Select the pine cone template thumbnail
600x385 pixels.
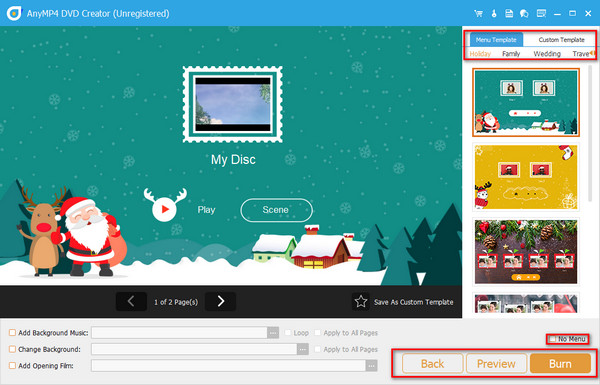(x=526, y=251)
